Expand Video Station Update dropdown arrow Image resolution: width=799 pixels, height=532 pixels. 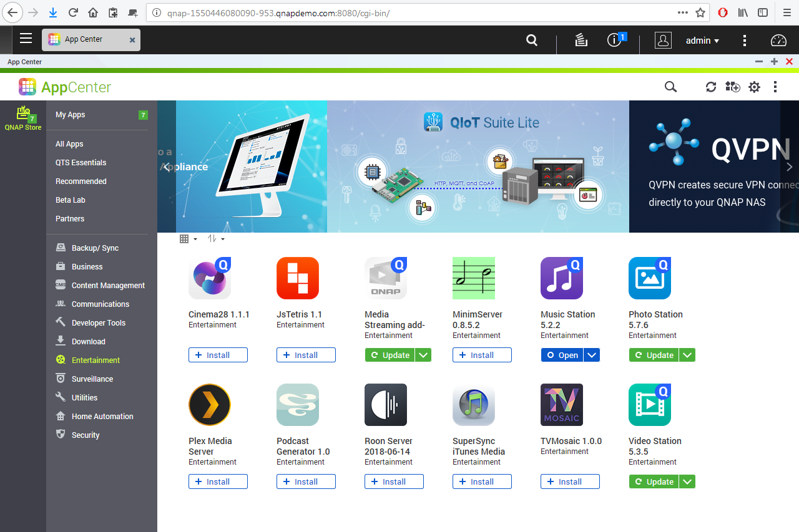pyautogui.click(x=687, y=481)
